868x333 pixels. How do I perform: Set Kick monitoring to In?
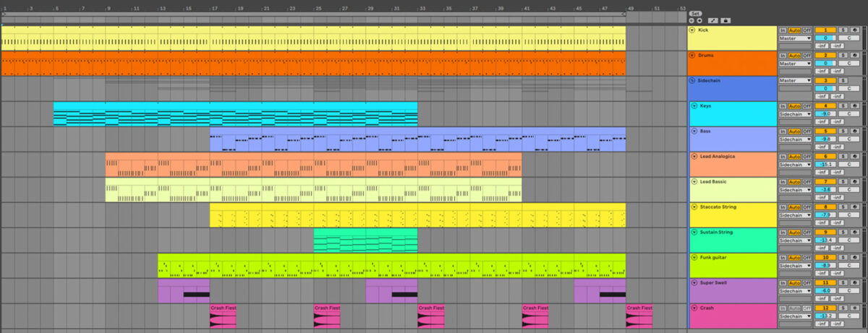[783, 30]
